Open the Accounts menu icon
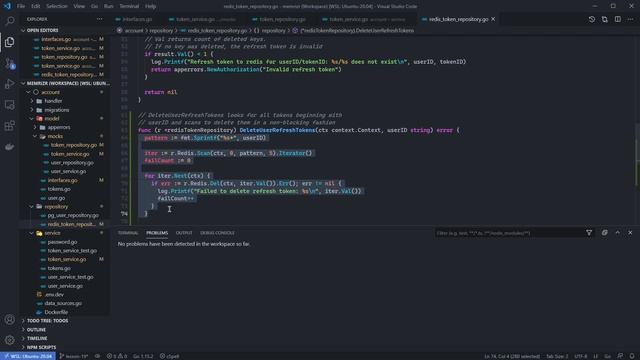640x360 pixels. click(x=9, y=320)
